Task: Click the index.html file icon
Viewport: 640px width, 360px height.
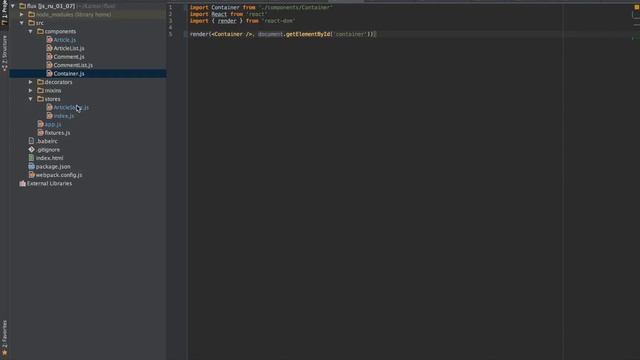Action: pos(31,158)
